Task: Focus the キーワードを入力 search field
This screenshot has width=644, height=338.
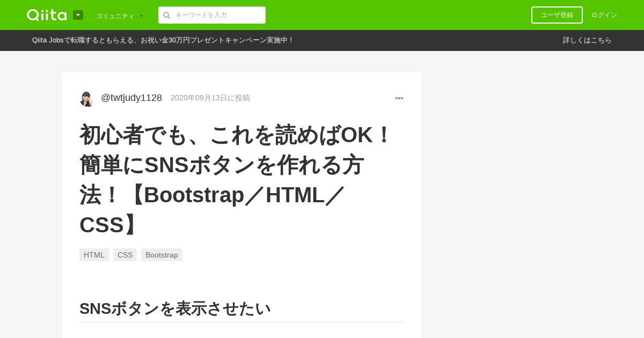Action: (212, 15)
